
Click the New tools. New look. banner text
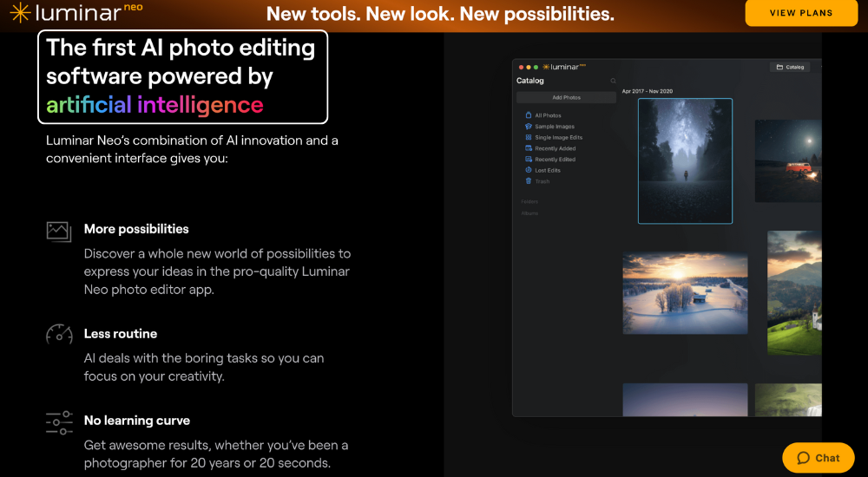[440, 14]
